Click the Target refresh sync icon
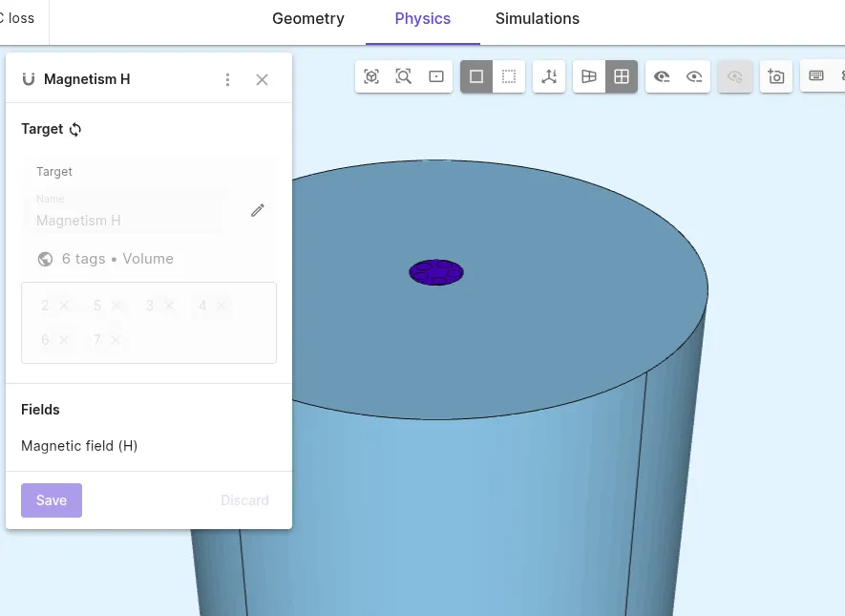The width and height of the screenshot is (845, 616). pos(75,129)
